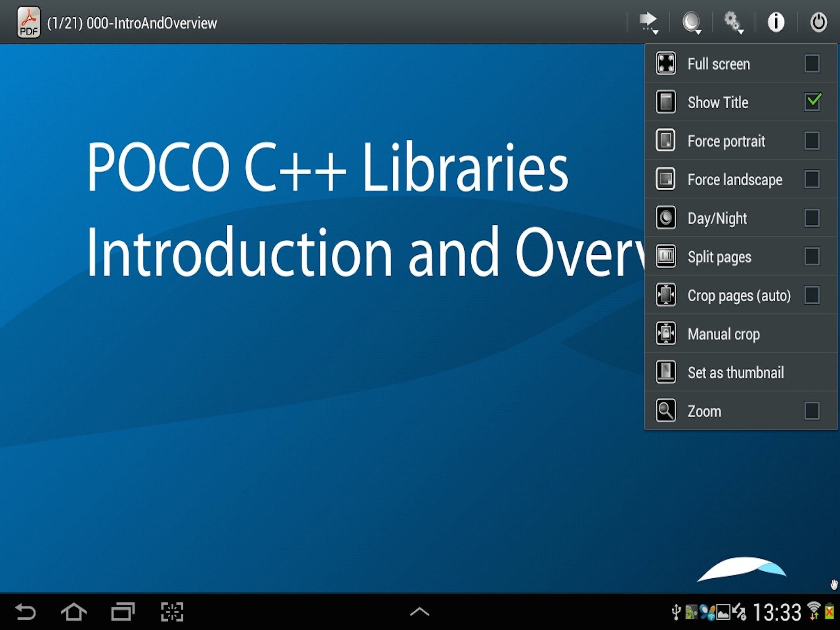Open the recent apps button
The image size is (840, 630).
pyautogui.click(x=123, y=612)
